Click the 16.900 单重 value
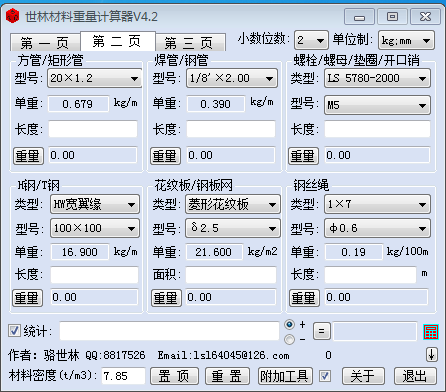The image size is (446, 392). tap(80, 252)
